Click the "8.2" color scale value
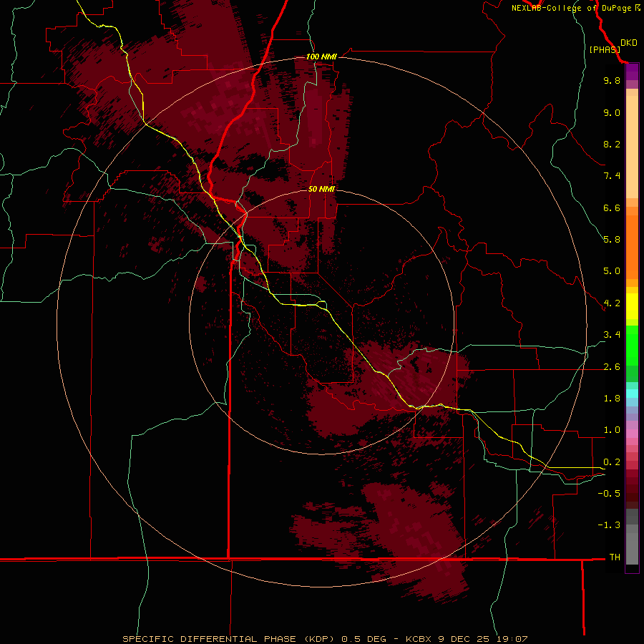 pyautogui.click(x=612, y=144)
